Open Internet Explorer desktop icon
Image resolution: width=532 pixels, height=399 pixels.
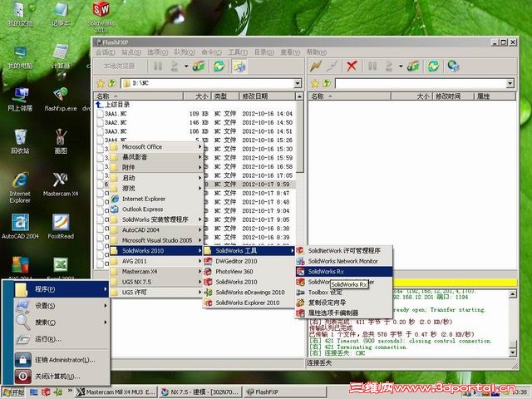pos(20,188)
